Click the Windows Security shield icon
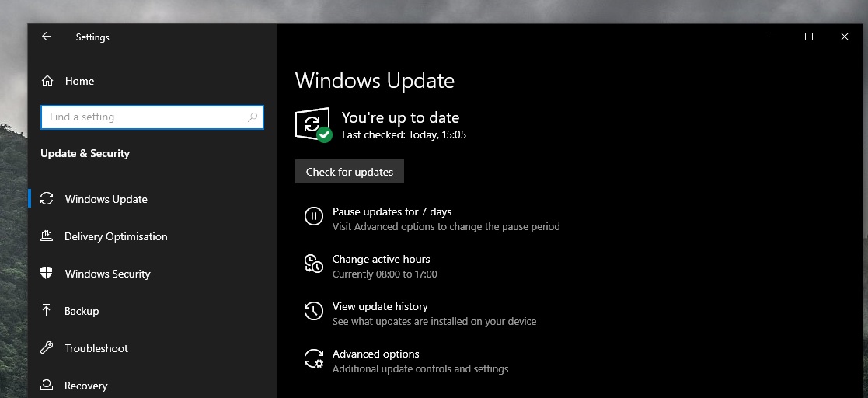The image size is (868, 398). 47,273
